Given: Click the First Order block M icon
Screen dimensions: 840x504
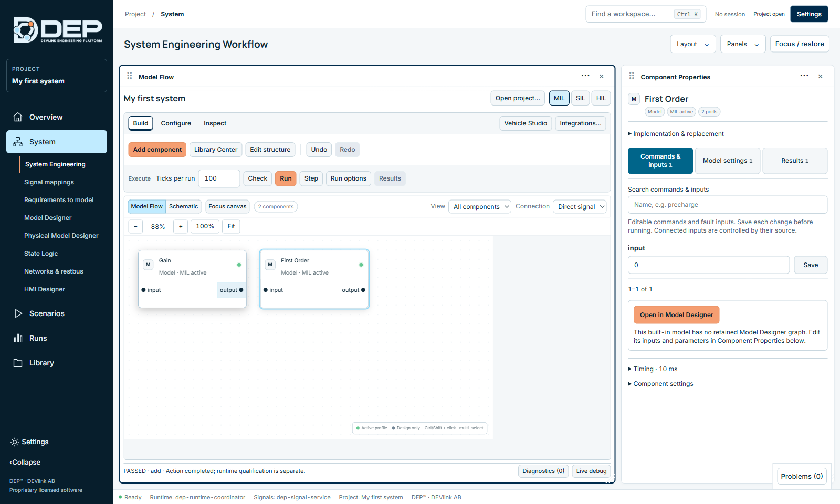Looking at the screenshot, I should [270, 265].
